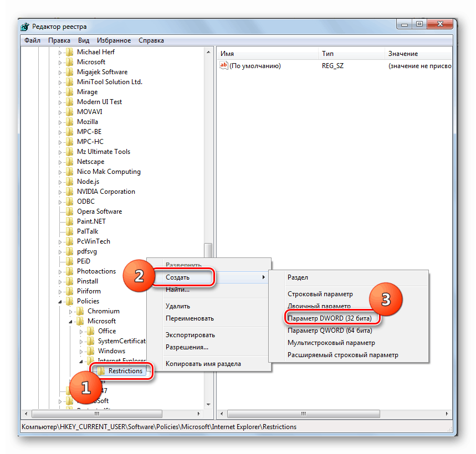
Task: Click Удалить in the context menu
Action: [209, 306]
